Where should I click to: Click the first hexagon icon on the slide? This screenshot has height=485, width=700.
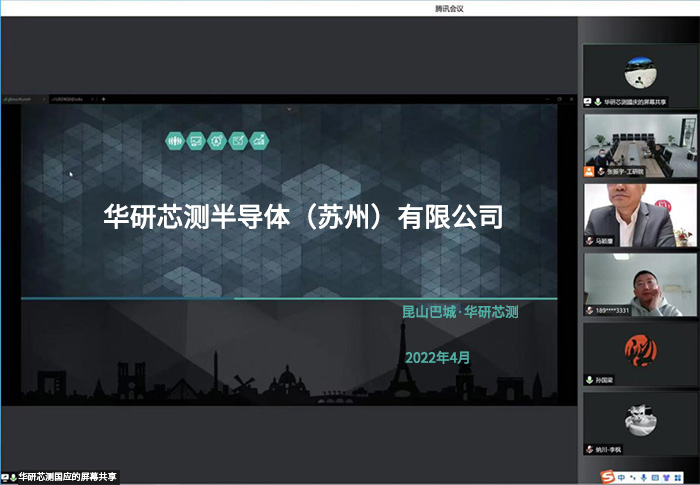point(175,141)
